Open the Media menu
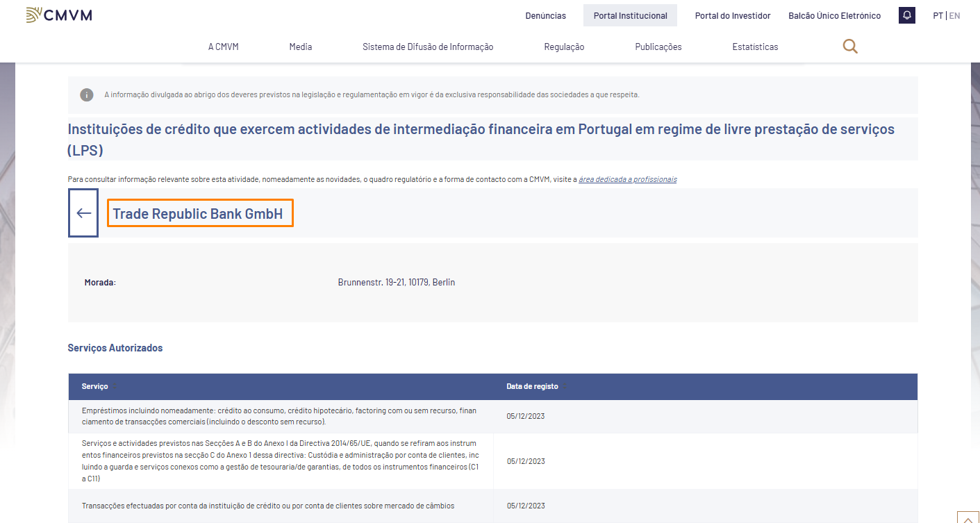 click(x=301, y=47)
